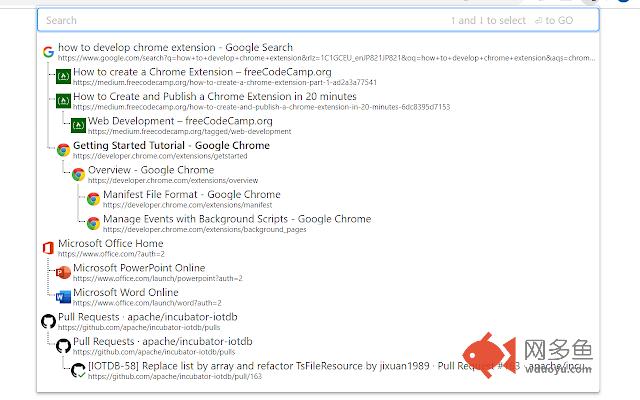Image resolution: width=640 pixels, height=400 pixels.
Task: Click URL ending 'how-to-create-a-chrome-extension-part-1-ad2a3a77541'
Action: [x=225, y=82]
